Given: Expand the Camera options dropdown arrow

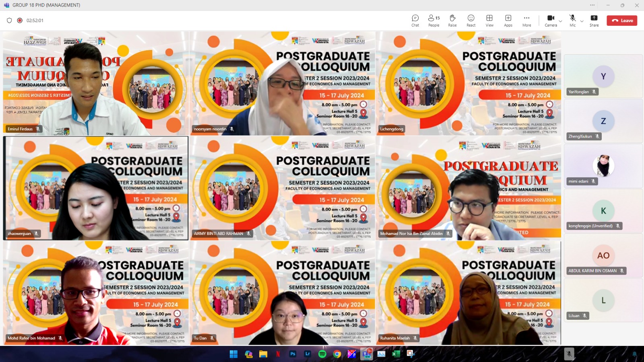Looking at the screenshot, I should pyautogui.click(x=560, y=21).
